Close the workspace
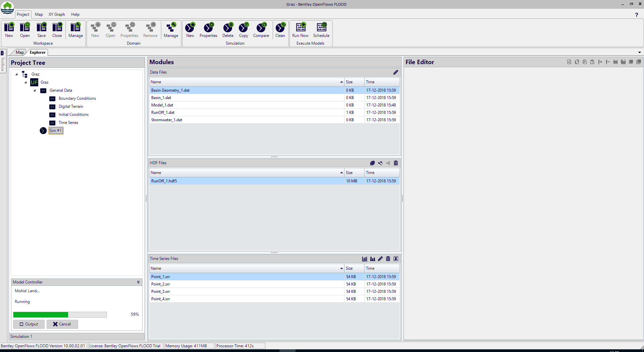 57,30
